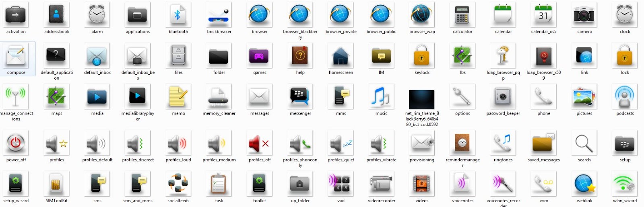644x207 pixels.
Task: Select the black folder icon
Action: [x=219, y=56]
